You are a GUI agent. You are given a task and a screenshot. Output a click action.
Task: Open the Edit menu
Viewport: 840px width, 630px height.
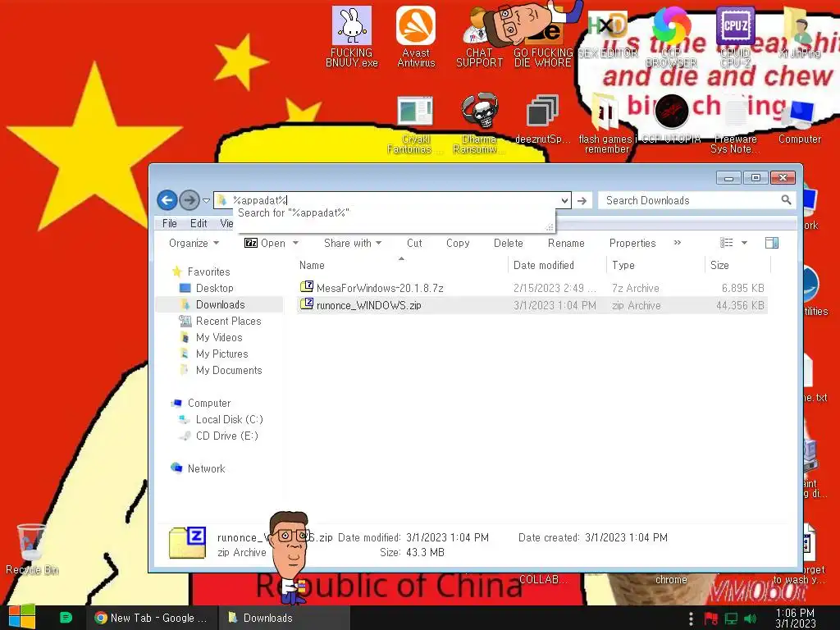click(199, 223)
